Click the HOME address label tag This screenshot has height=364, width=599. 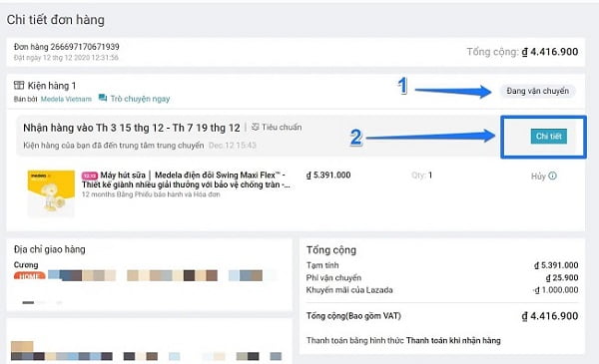29,275
